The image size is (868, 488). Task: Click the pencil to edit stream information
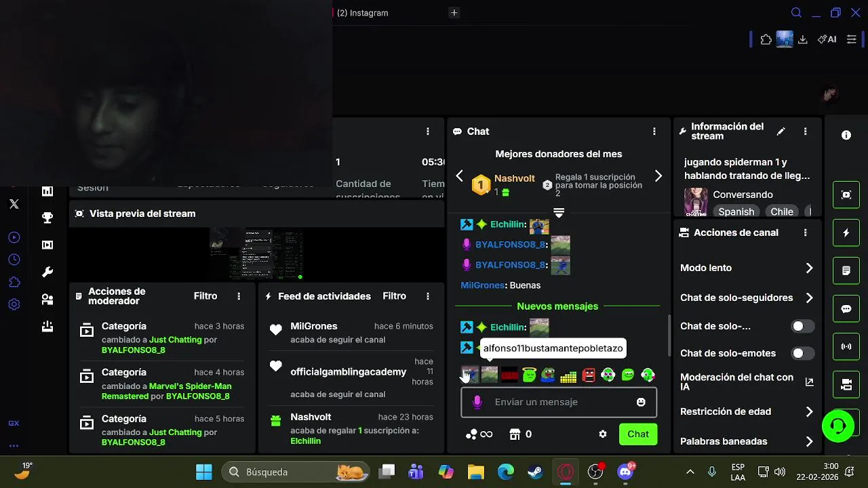[x=781, y=131]
